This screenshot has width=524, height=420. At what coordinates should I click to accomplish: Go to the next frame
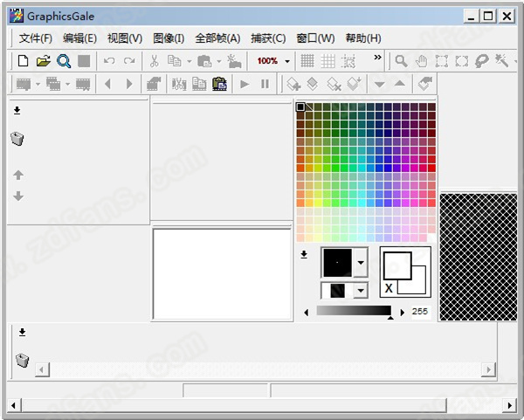point(129,84)
